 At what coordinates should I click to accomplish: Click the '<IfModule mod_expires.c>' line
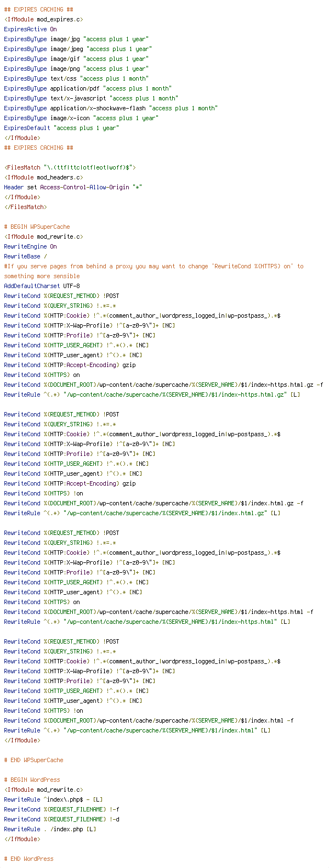click(x=43, y=19)
